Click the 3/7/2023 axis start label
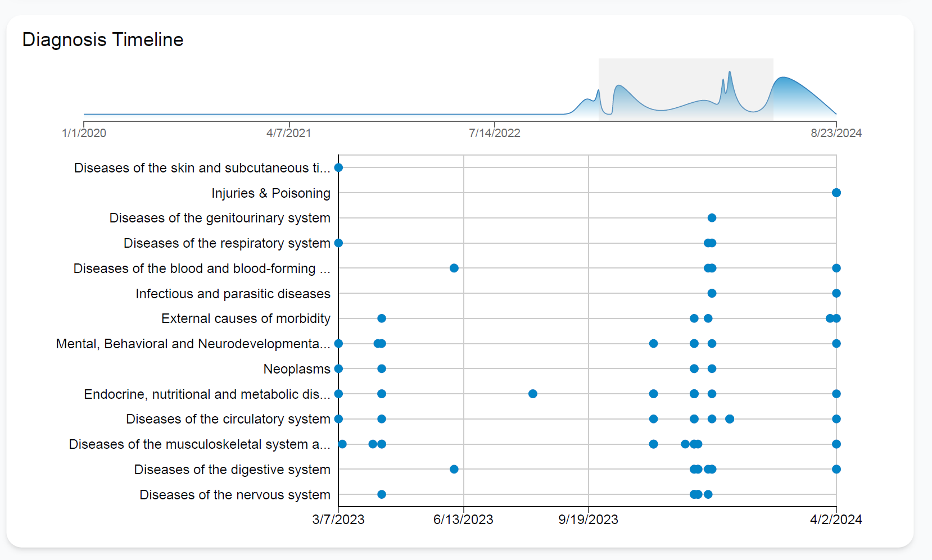Viewport: 932px width, 560px height. pos(338,520)
